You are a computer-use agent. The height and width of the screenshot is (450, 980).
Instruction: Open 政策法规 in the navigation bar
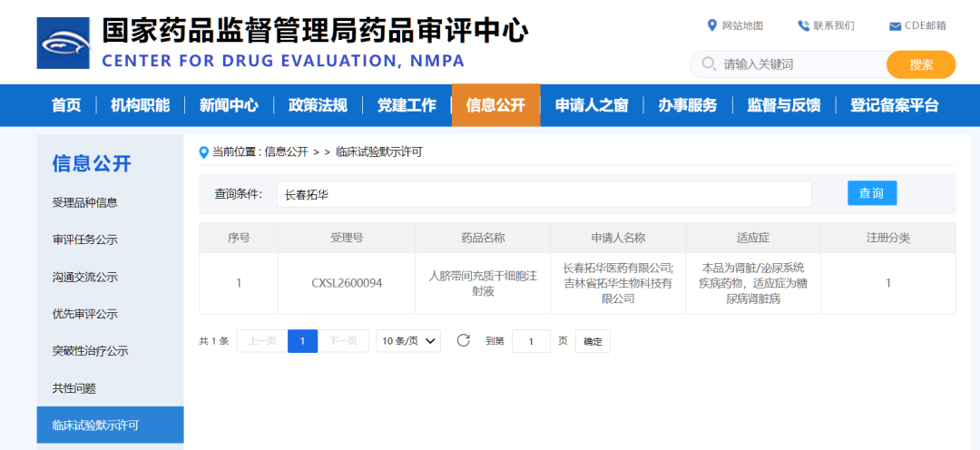pos(318,105)
